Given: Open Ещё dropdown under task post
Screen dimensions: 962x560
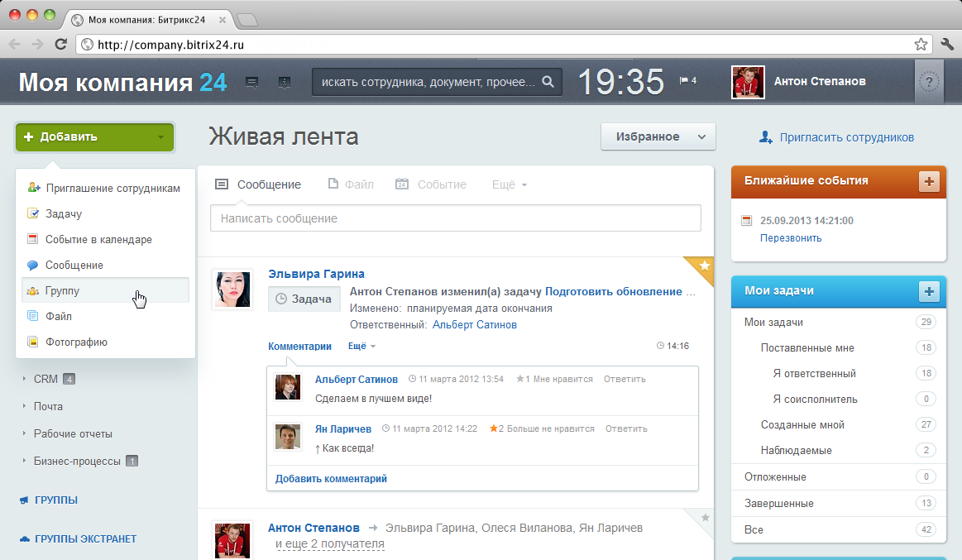Looking at the screenshot, I should point(361,346).
